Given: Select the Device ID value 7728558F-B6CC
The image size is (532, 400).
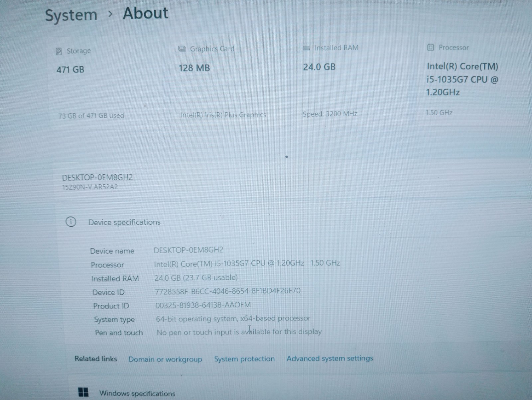Looking at the screenshot, I should (x=228, y=291).
